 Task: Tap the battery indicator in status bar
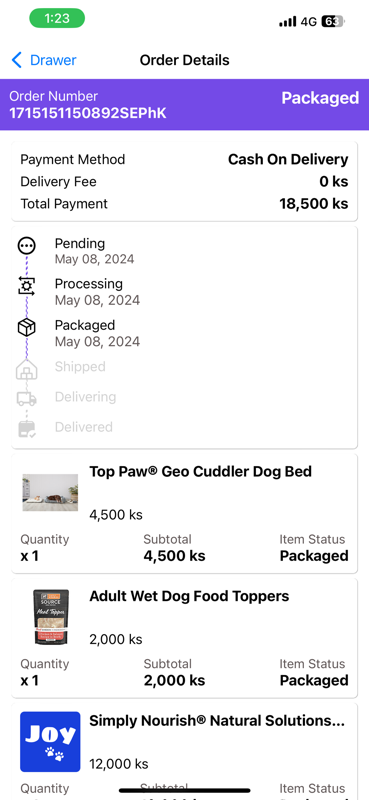333,21
